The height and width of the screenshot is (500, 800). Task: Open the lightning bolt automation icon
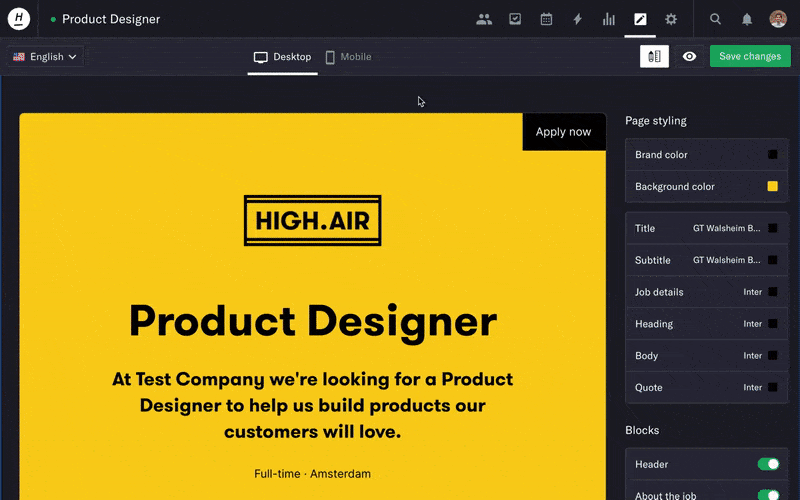pos(578,19)
